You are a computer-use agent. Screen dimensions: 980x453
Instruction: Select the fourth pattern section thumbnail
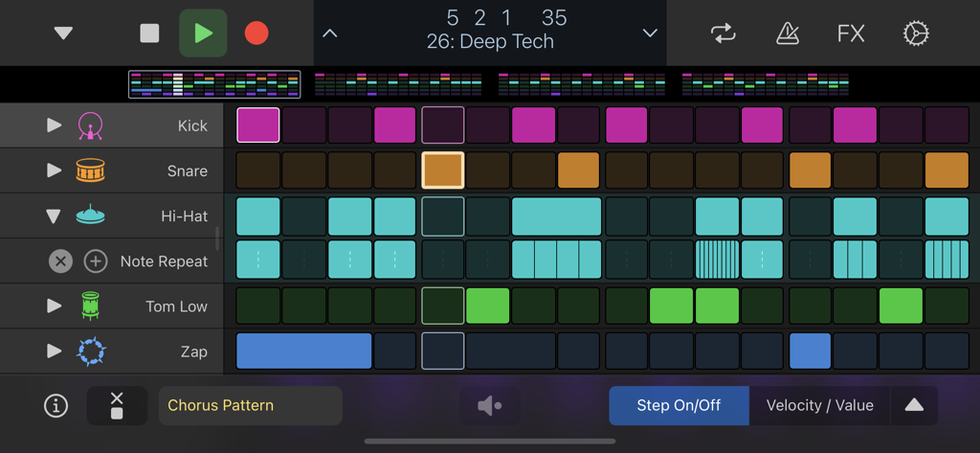pos(766,84)
